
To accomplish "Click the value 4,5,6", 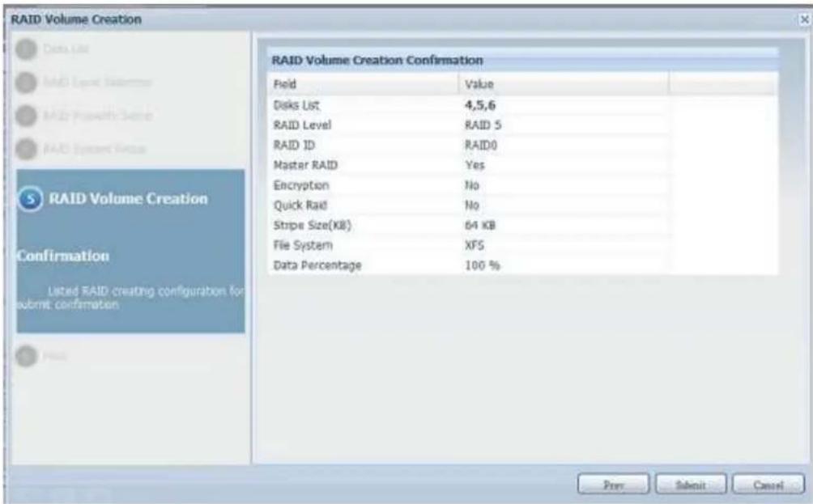I will (479, 105).
